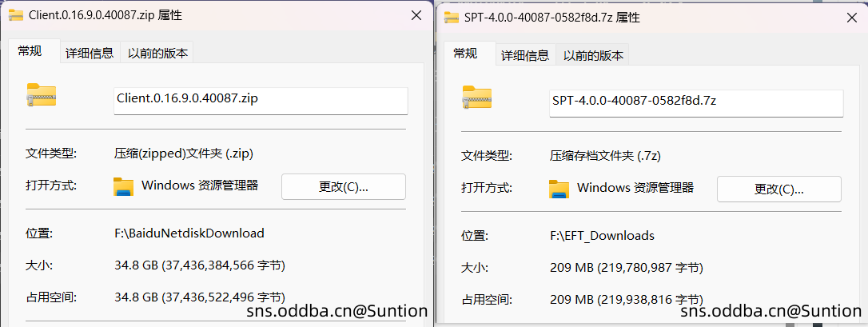This screenshot has width=868, height=327.
Task: Select 常规 tab in SPT 7z properties
Action: click(465, 54)
